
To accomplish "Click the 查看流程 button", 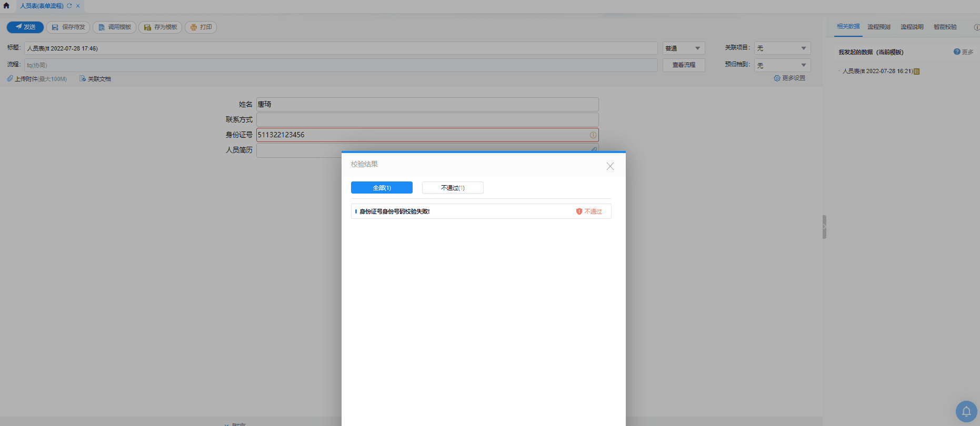I will point(684,65).
